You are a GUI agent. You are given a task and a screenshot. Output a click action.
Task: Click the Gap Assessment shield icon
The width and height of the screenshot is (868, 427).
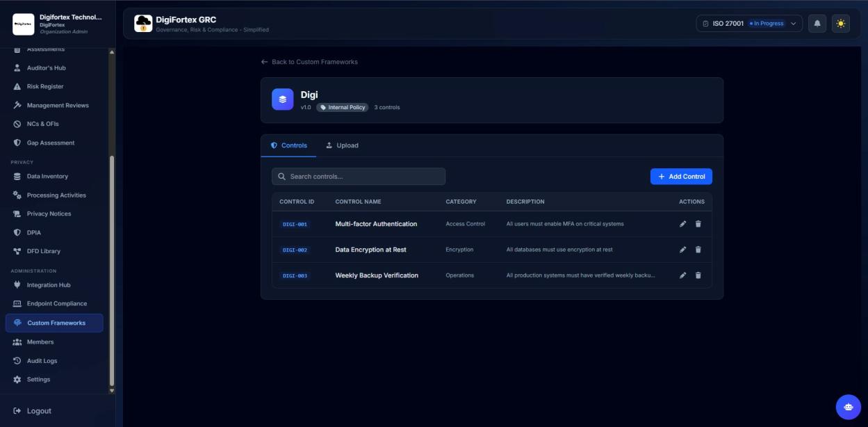pyautogui.click(x=17, y=143)
